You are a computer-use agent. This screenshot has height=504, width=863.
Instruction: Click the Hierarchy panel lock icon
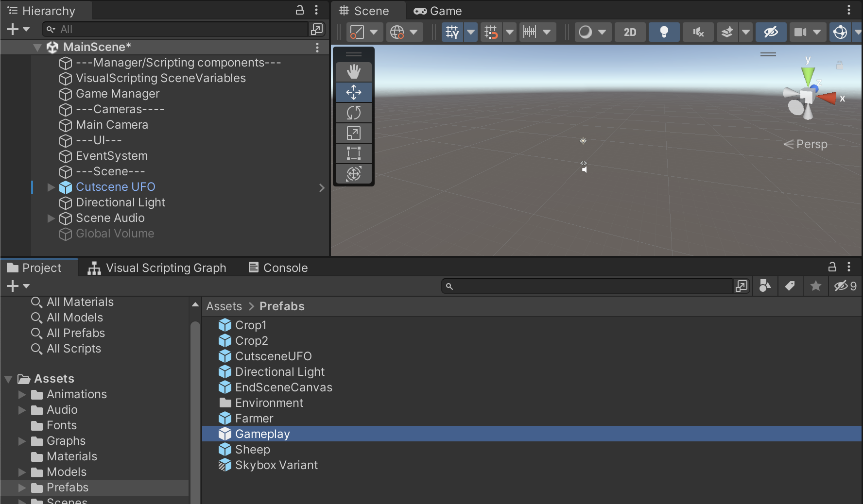(300, 10)
